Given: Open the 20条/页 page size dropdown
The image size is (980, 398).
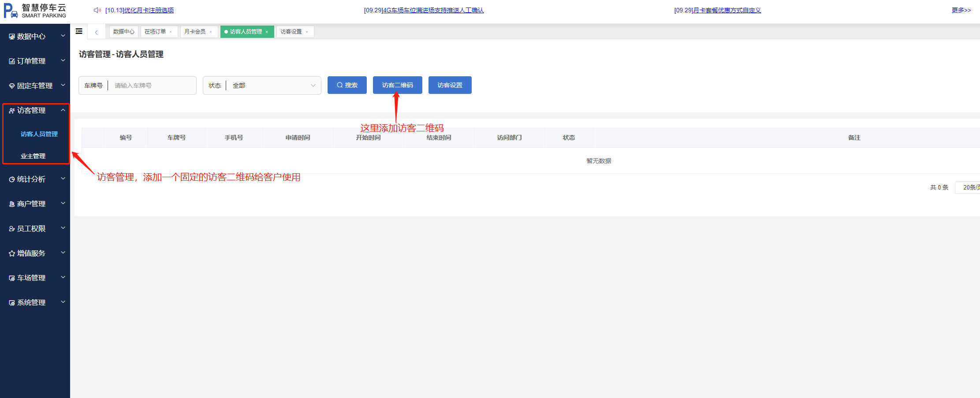Looking at the screenshot, I should click(967, 188).
